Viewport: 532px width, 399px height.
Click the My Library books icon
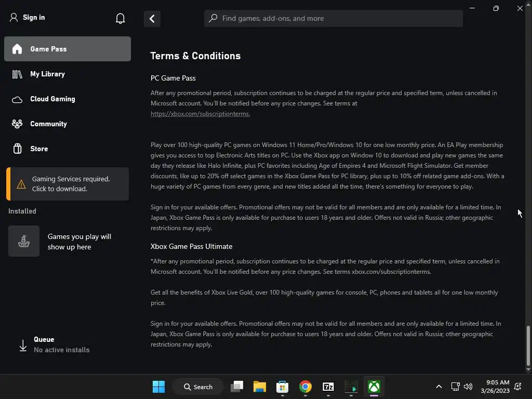click(x=17, y=74)
